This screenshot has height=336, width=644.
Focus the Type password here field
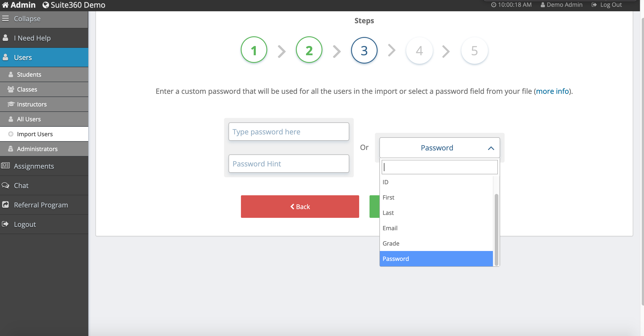pyautogui.click(x=288, y=131)
